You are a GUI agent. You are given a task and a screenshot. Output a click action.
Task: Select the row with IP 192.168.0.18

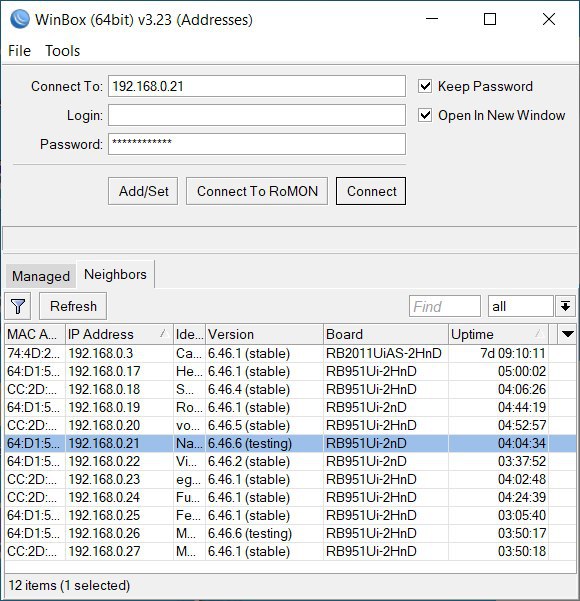pyautogui.click(x=290, y=389)
